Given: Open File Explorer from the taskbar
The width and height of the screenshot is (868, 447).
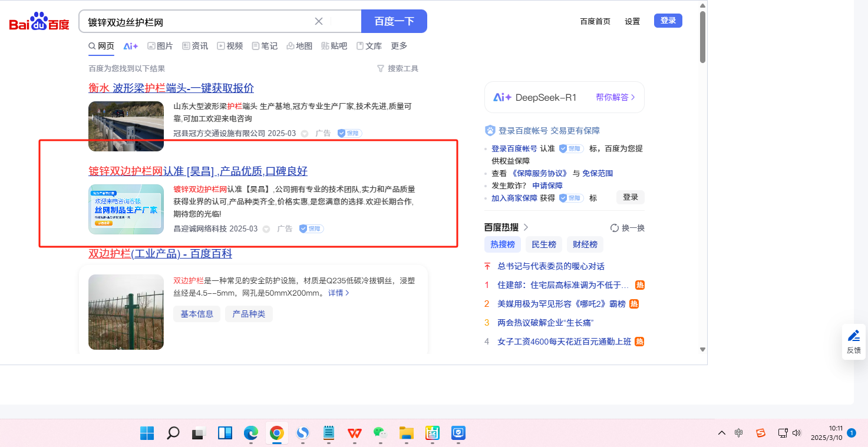Looking at the screenshot, I should click(406, 433).
